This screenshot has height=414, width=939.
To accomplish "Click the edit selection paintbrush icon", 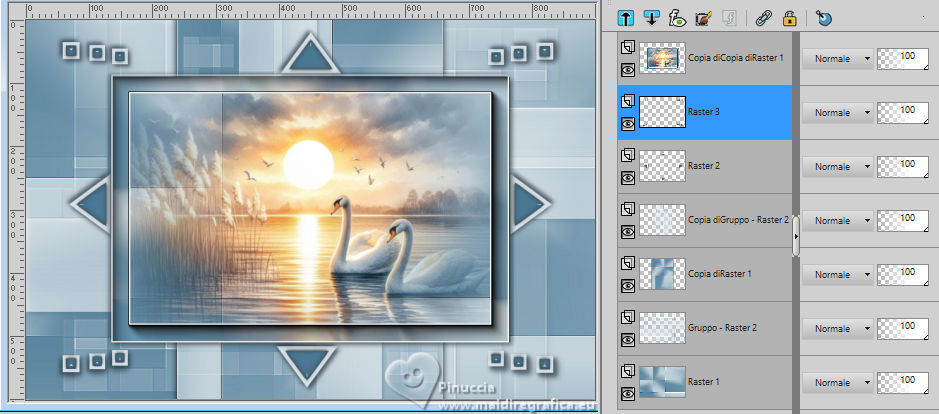I will coord(703,18).
